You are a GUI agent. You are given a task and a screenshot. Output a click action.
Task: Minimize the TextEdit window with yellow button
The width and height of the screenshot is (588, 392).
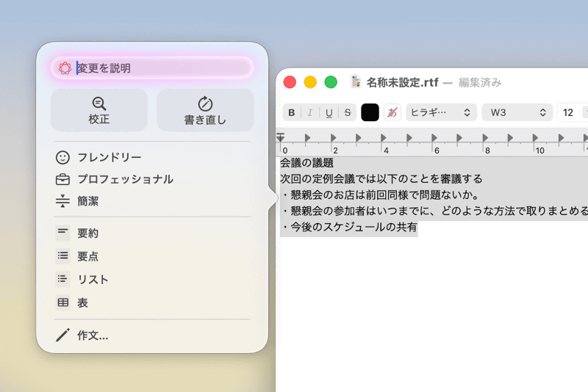tap(310, 82)
